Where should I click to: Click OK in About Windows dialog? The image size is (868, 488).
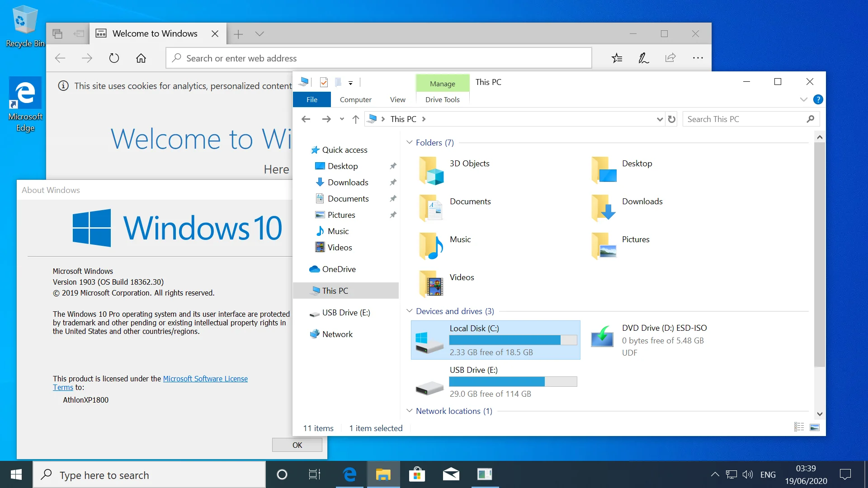[x=297, y=445]
